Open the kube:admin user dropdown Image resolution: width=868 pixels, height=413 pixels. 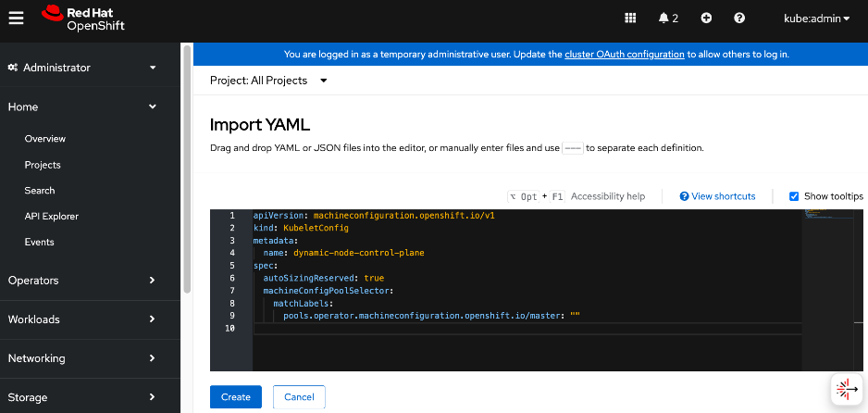tap(817, 18)
